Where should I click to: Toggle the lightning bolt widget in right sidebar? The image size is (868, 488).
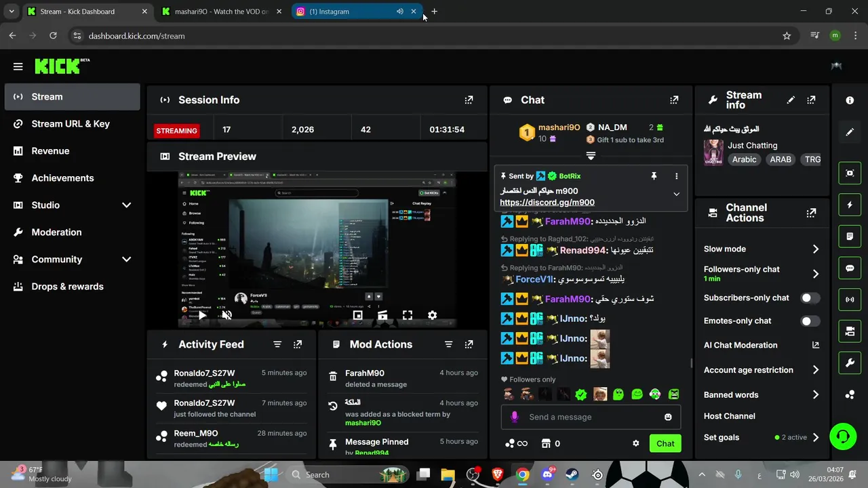(x=850, y=205)
